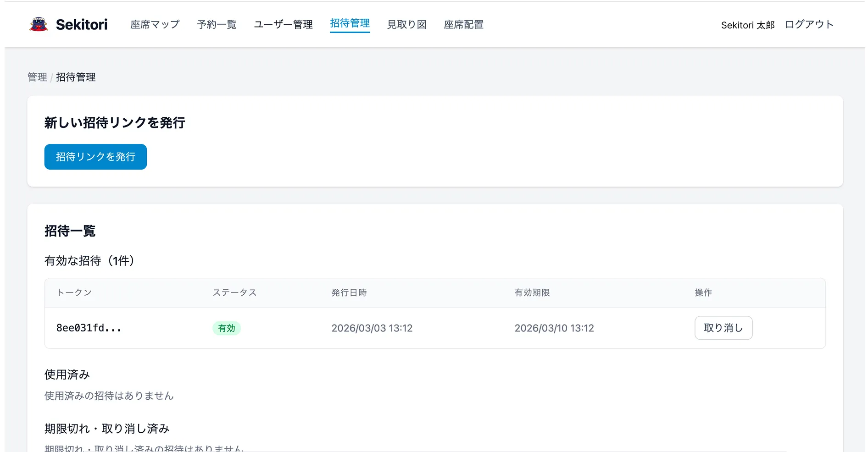Screen dimensions: 868x452
Task: Click the Sekitori mascot logo icon
Action: [x=39, y=24]
